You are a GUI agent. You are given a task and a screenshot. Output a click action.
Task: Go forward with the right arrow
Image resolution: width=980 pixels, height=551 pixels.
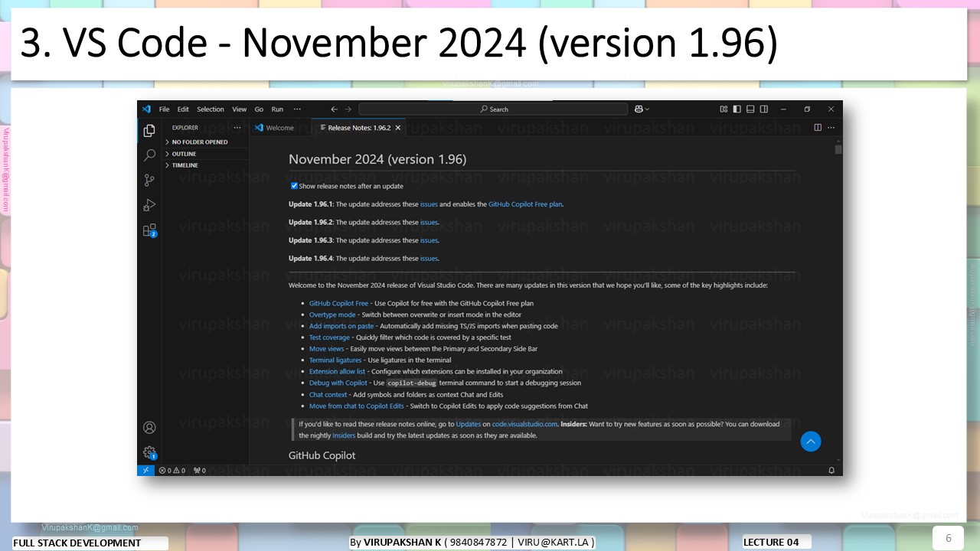[348, 109]
